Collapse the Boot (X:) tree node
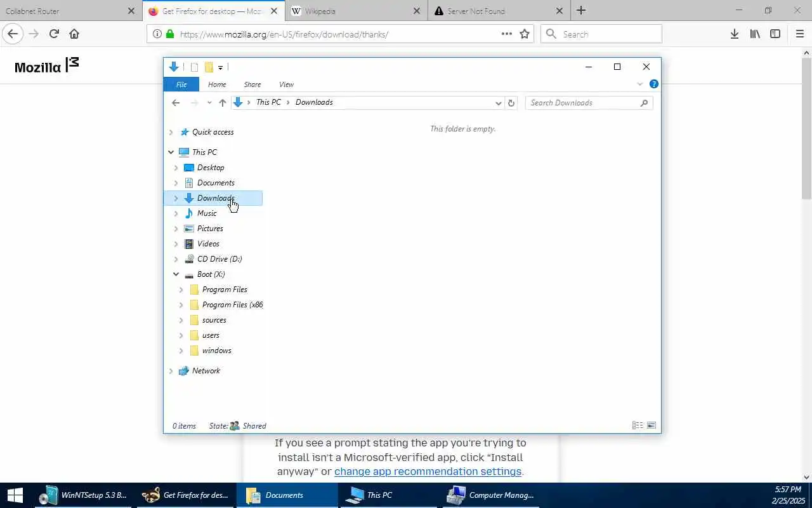812x508 pixels. (x=176, y=274)
